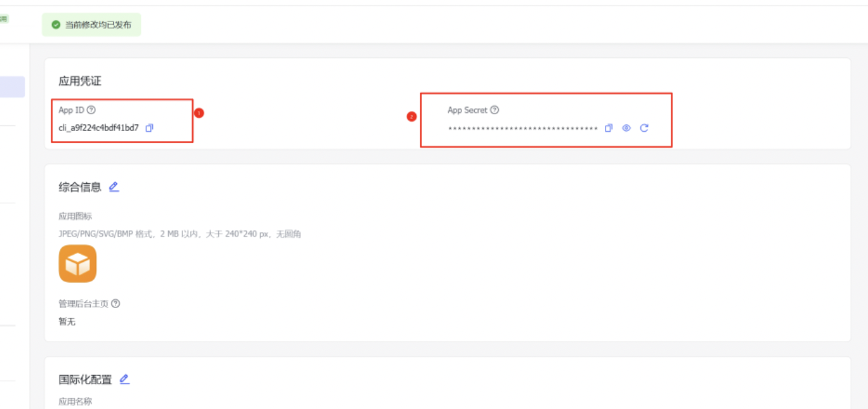Click the 综合信息 section title
Screen dimensions: 868x409
79,187
